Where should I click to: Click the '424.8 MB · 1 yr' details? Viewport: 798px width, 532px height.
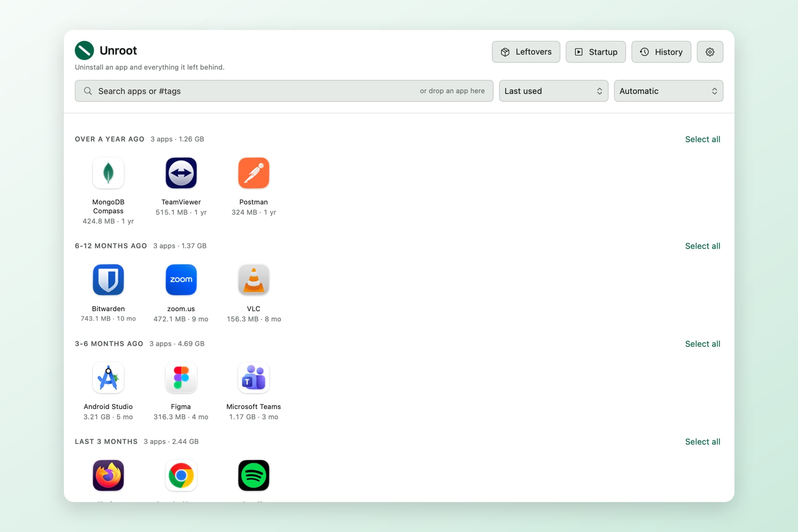point(108,221)
